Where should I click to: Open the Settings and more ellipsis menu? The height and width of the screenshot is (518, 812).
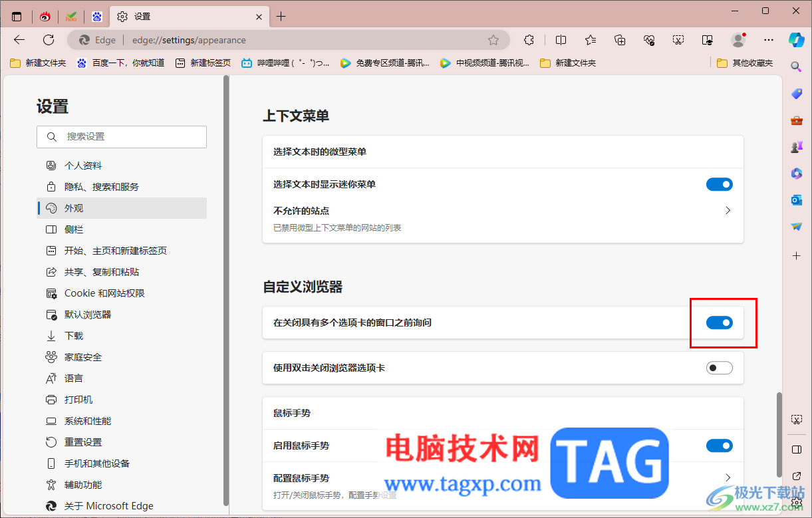coord(769,40)
